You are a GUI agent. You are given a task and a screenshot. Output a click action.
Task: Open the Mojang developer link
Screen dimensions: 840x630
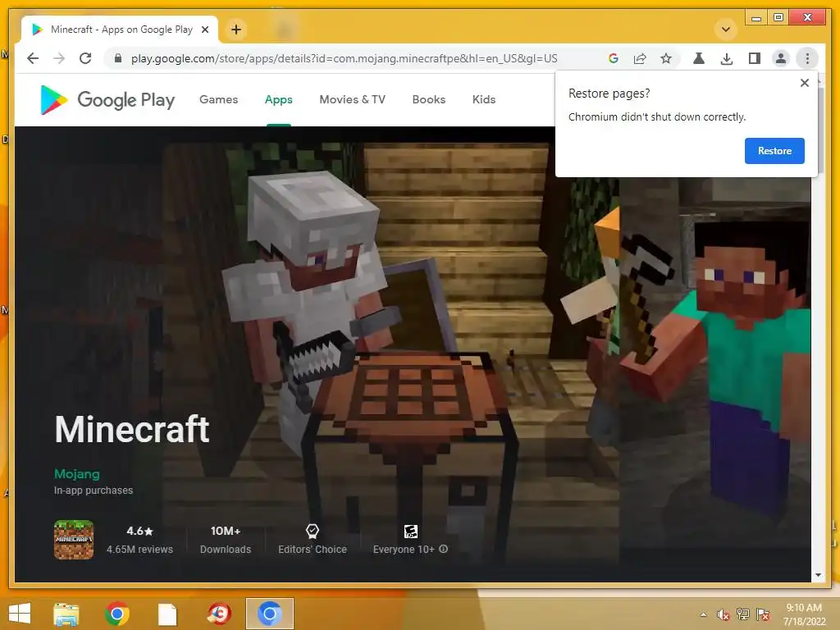coord(77,474)
